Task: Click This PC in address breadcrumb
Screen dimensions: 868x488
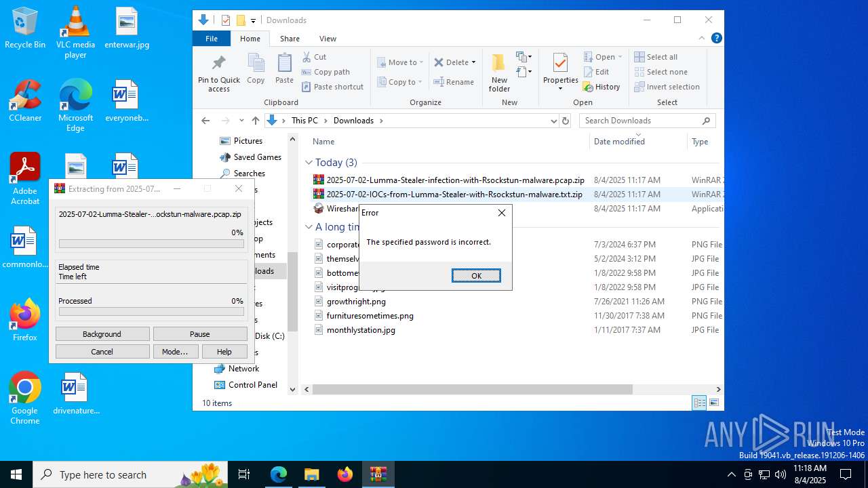Action: click(x=304, y=121)
